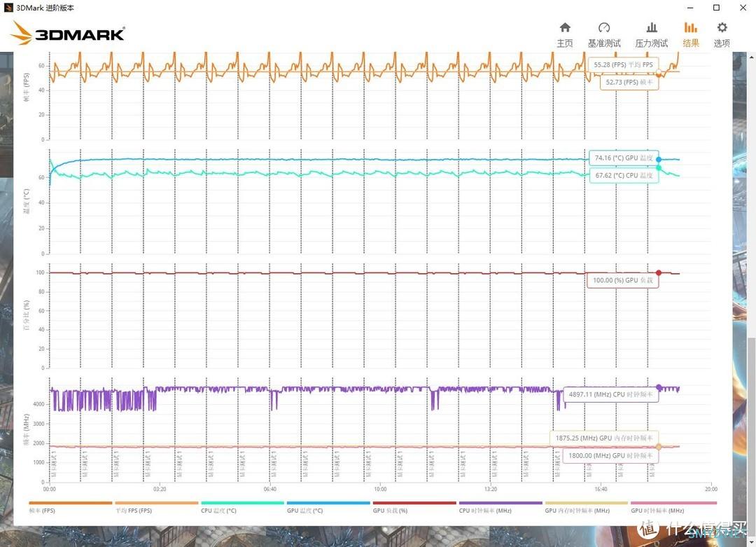
Task: Click the 67.62 (°C) CPU 温度 tooltip
Action: (624, 176)
